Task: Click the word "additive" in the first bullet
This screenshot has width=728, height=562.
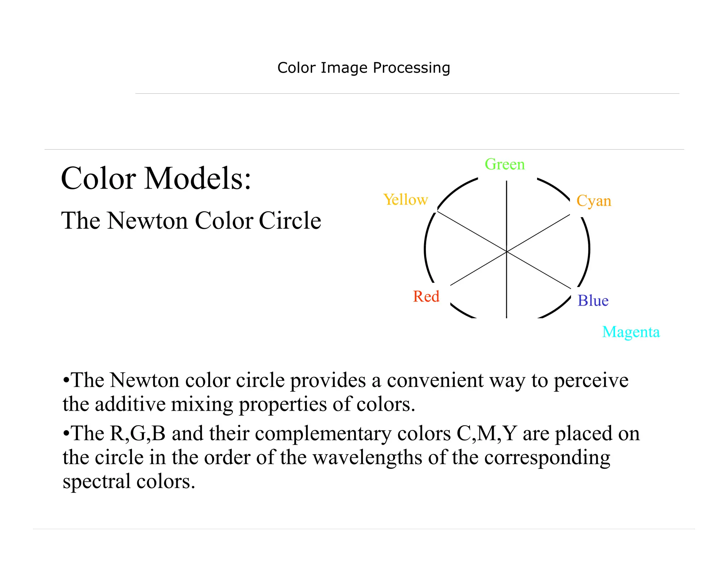Action: click(x=130, y=404)
